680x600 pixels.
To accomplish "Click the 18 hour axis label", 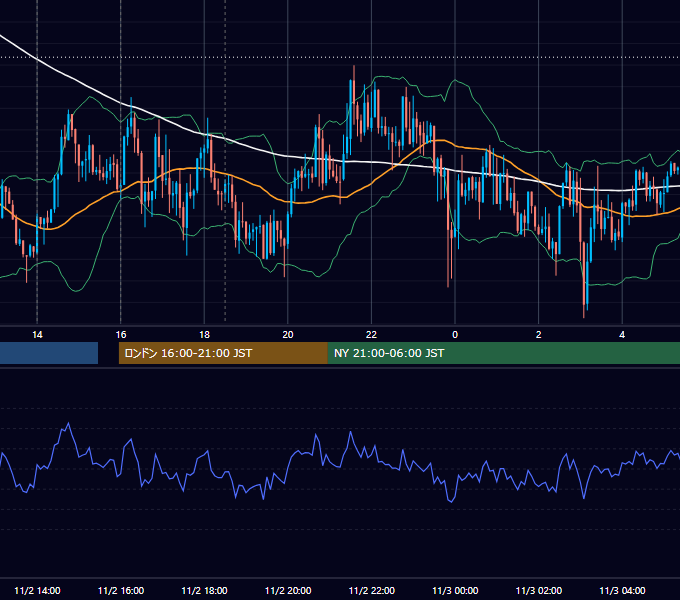I will (x=204, y=335).
